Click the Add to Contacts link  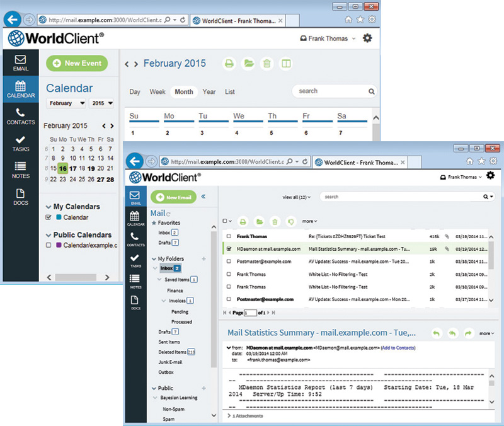point(398,348)
